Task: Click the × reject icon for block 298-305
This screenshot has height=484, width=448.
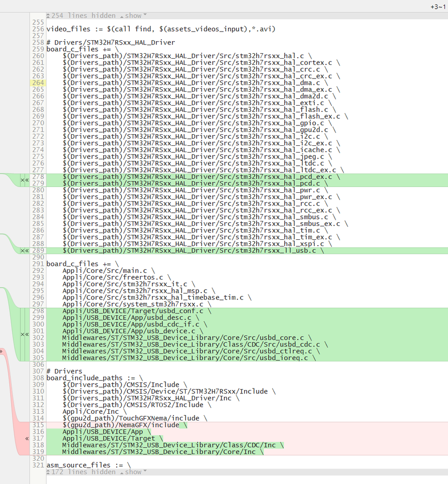Action: pos(22,334)
